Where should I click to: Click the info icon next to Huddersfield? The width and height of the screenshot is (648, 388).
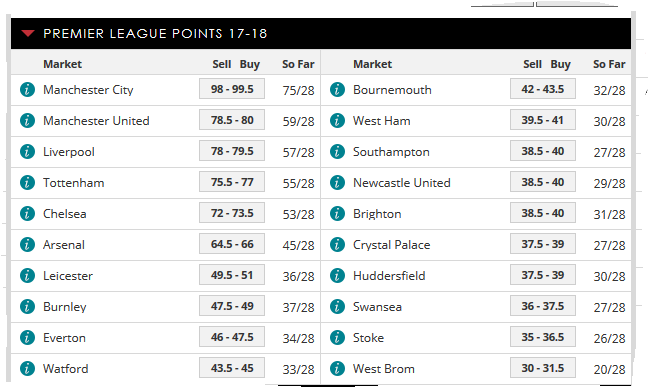click(x=337, y=276)
